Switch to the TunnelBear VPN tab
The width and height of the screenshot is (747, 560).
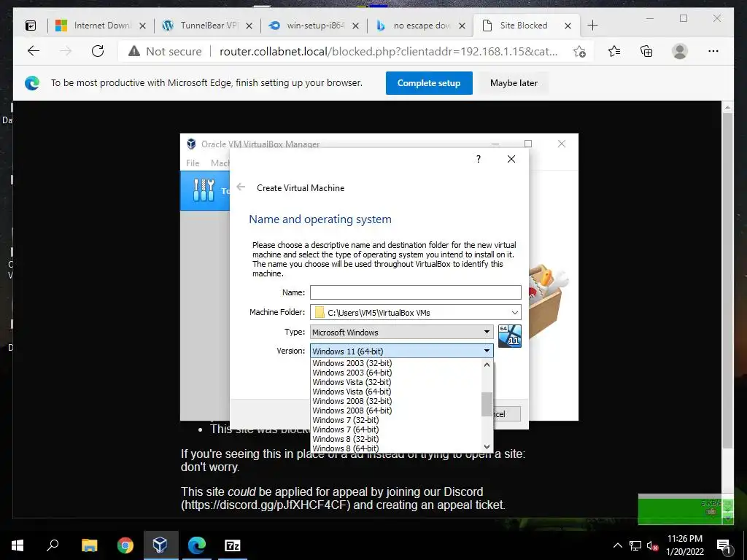coord(207,26)
